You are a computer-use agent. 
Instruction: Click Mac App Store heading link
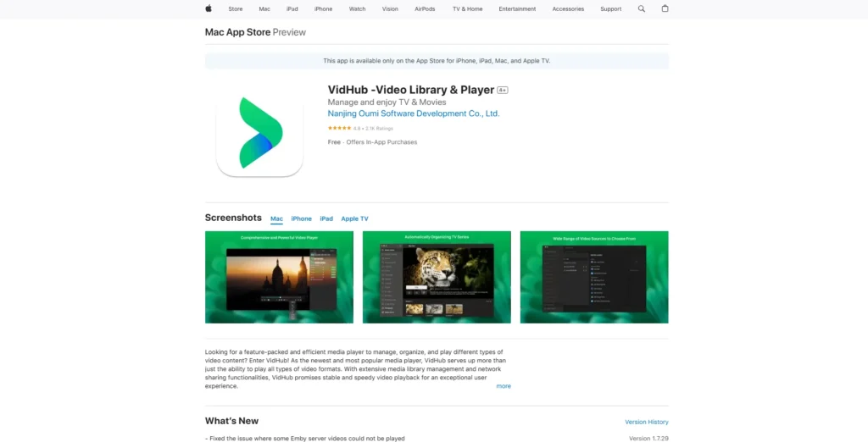(x=237, y=32)
